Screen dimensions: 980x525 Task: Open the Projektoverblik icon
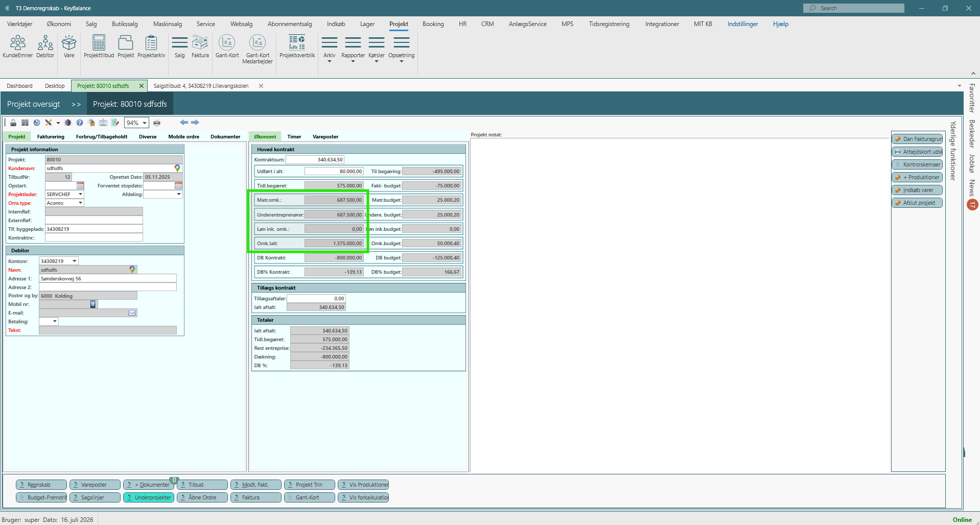pos(297,46)
